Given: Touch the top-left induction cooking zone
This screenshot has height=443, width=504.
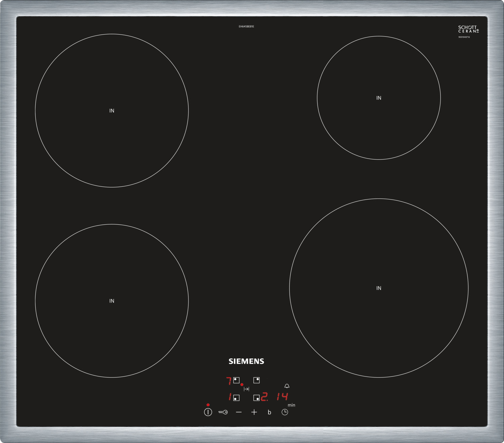Looking at the screenshot, I should point(112,110).
